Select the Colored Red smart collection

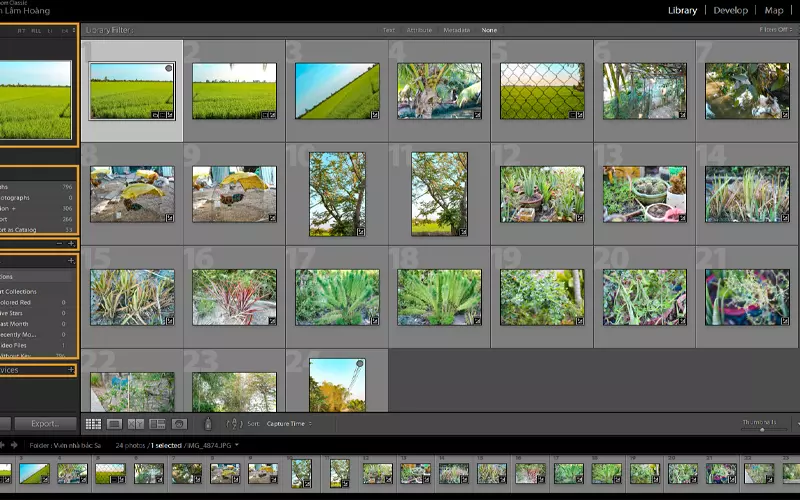point(38,302)
